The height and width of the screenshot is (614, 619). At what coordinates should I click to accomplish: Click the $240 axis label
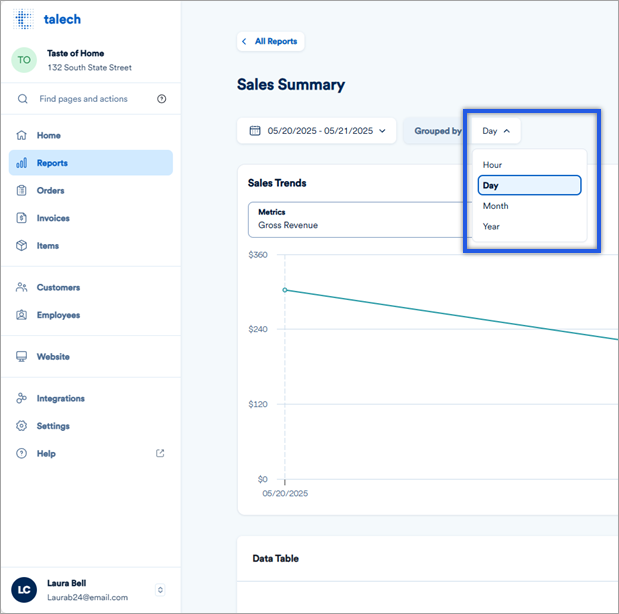click(x=258, y=329)
